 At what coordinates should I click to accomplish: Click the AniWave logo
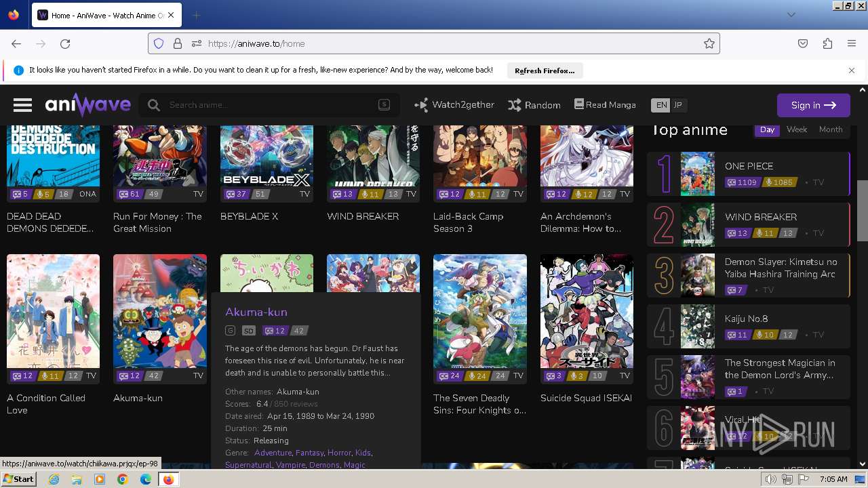point(88,105)
